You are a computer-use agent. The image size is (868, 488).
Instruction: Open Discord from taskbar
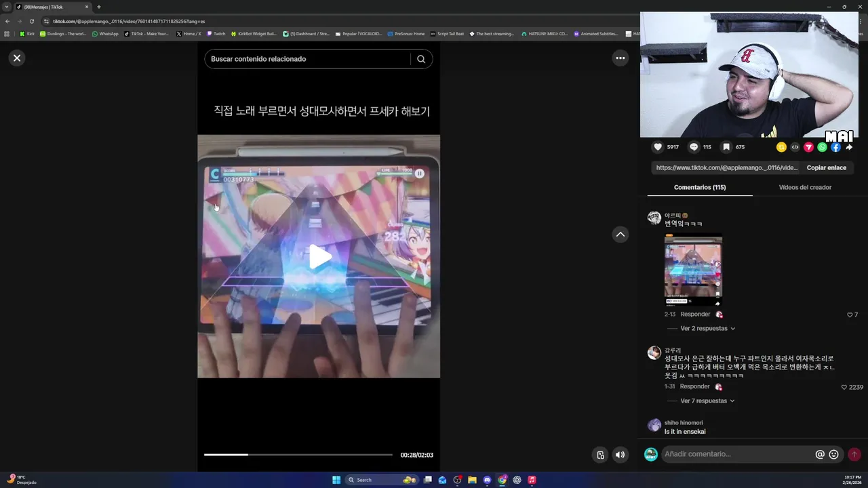tap(487, 480)
